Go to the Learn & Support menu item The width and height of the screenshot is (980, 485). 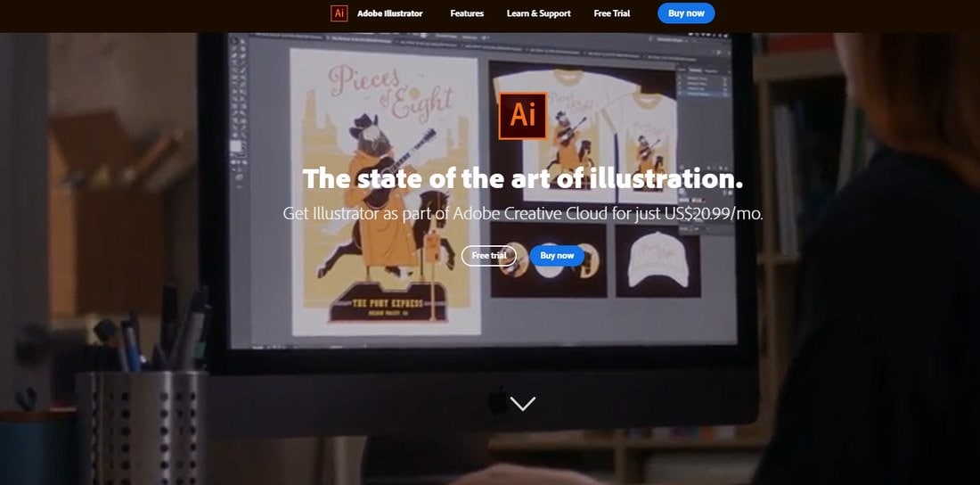point(539,13)
